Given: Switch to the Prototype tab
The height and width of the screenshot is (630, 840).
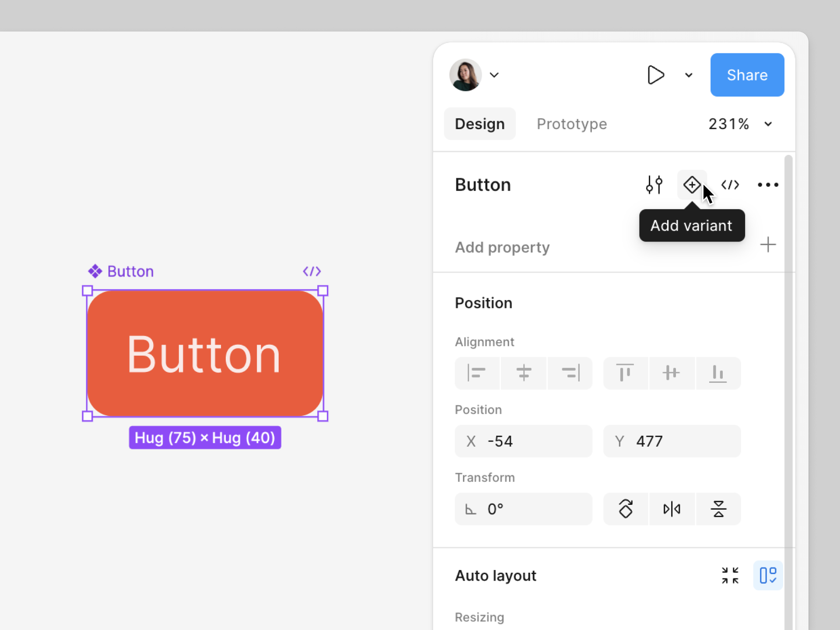Looking at the screenshot, I should coord(572,124).
